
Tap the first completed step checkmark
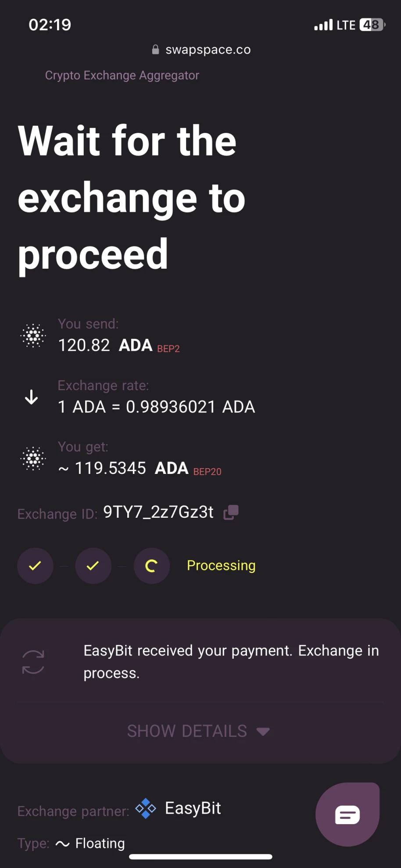click(35, 566)
